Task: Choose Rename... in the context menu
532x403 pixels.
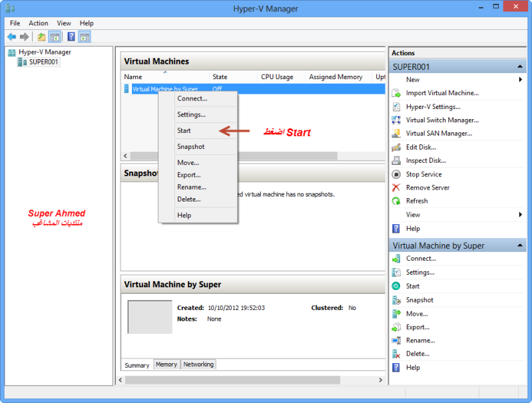Action: point(198,187)
